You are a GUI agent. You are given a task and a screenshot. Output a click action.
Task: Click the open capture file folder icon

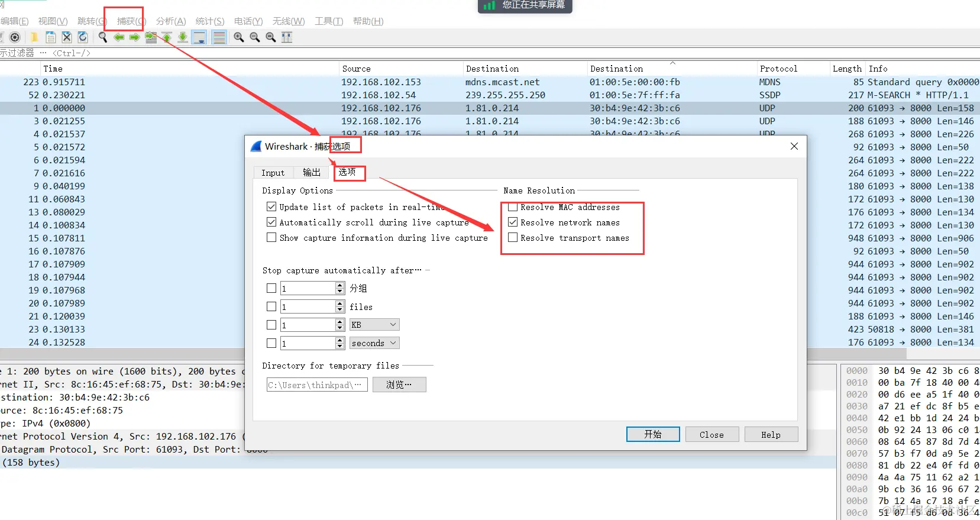coord(34,37)
